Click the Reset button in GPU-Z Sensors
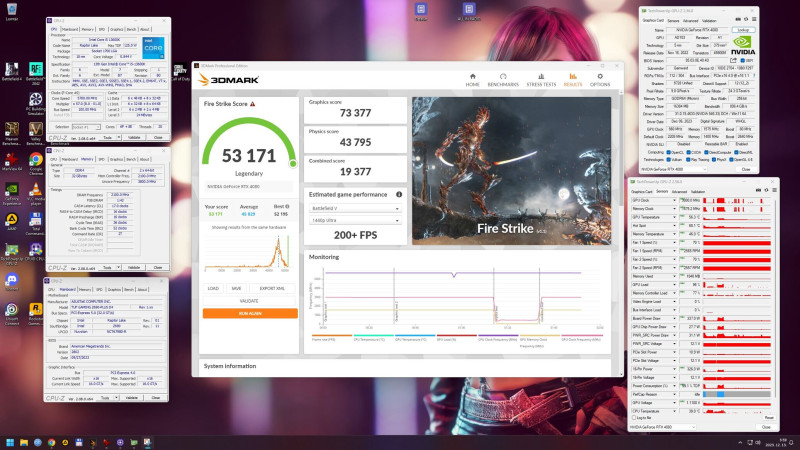Viewport: 800px width, 450px height. coord(769,418)
